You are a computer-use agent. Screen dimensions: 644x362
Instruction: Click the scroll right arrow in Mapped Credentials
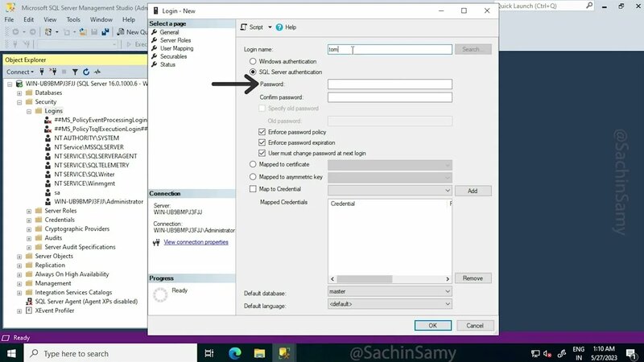[448, 278]
